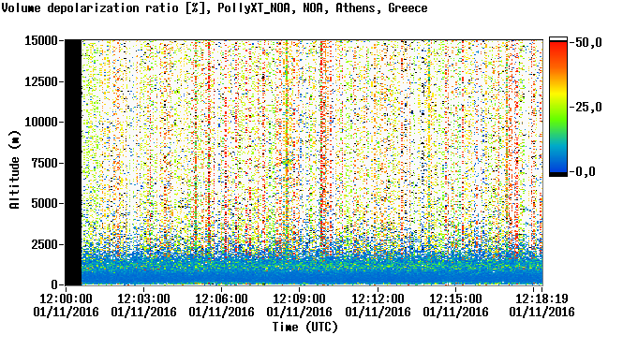Click the red top of the colorbar

tap(558, 50)
